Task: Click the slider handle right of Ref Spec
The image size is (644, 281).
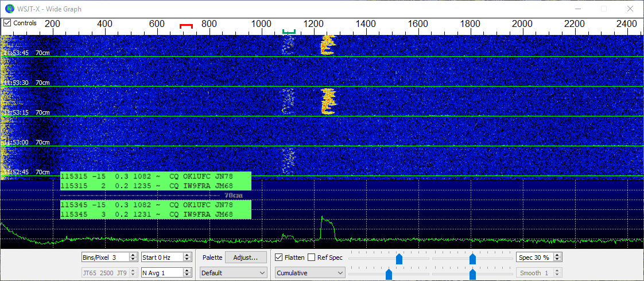Action: coord(399,259)
